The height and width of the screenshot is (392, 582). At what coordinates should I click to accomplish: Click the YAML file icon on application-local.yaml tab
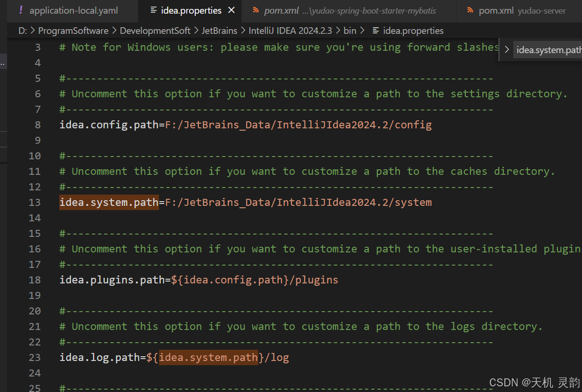[x=21, y=10]
